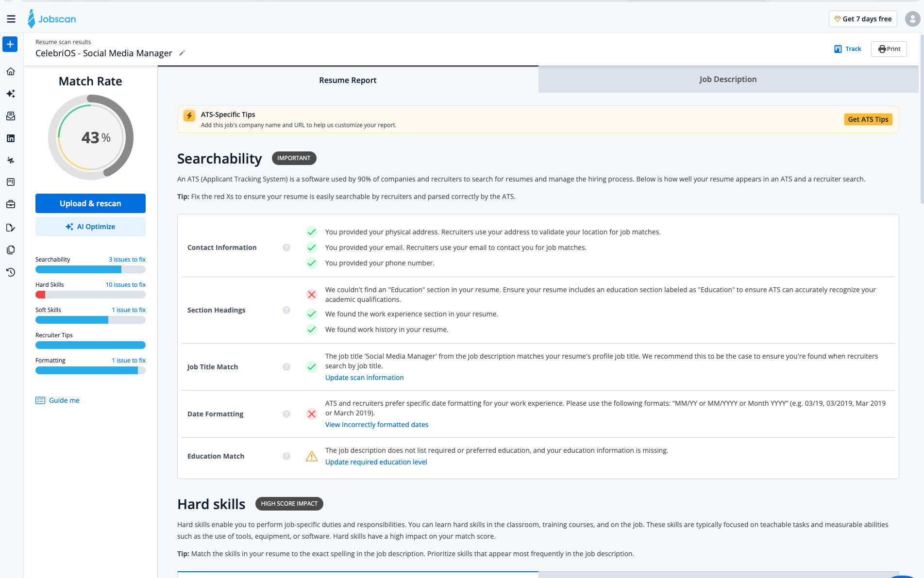Open the LinkedIn sidebar icon
This screenshot has height=578, width=924.
pos(11,138)
